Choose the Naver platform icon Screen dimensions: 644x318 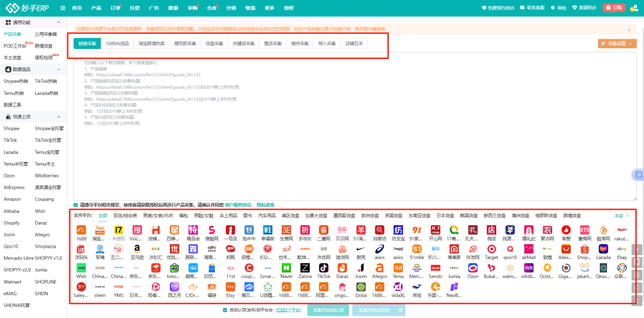(286, 268)
